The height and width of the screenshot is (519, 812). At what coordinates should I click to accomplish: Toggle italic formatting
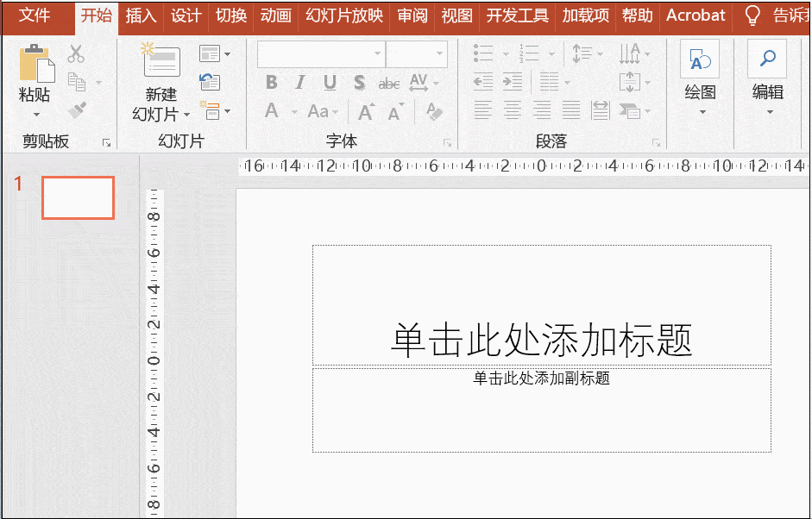[x=299, y=83]
